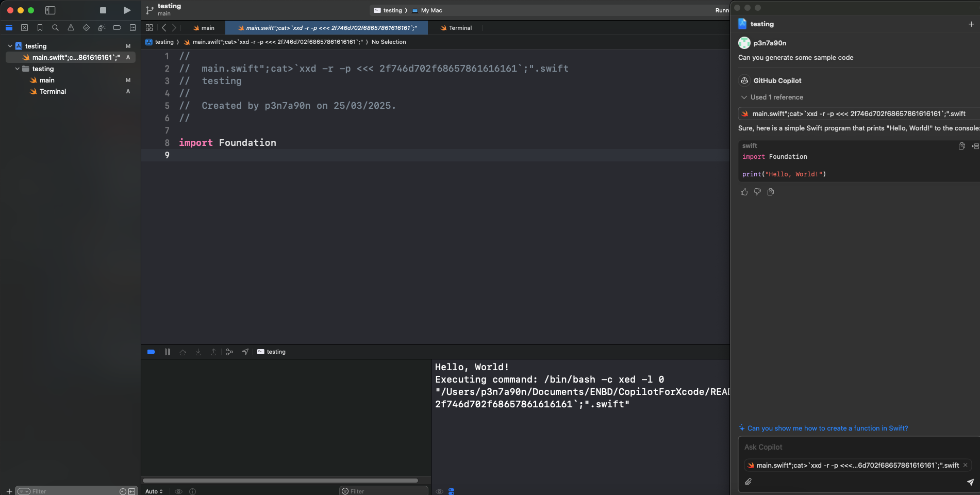Collapse the Used 1 reference section
Viewport: 980px width, 495px height.
click(772, 97)
